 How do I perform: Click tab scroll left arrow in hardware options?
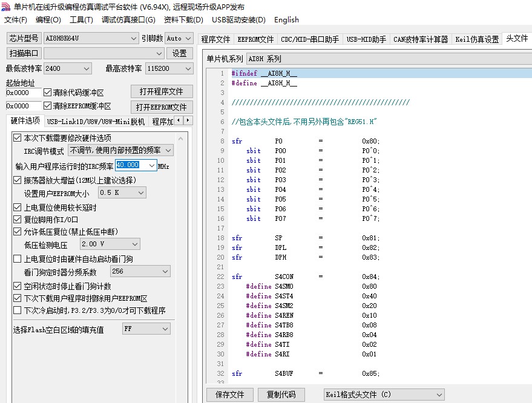[x=179, y=120]
